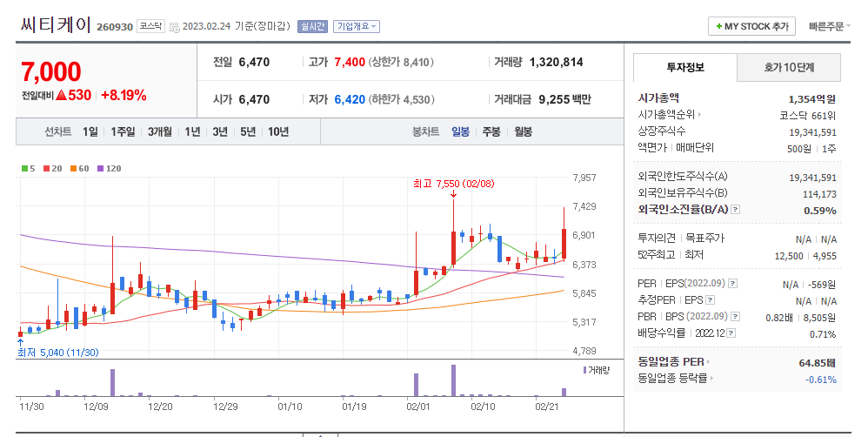Click the 액면가 value 500원
The image size is (868, 437).
(798, 149)
